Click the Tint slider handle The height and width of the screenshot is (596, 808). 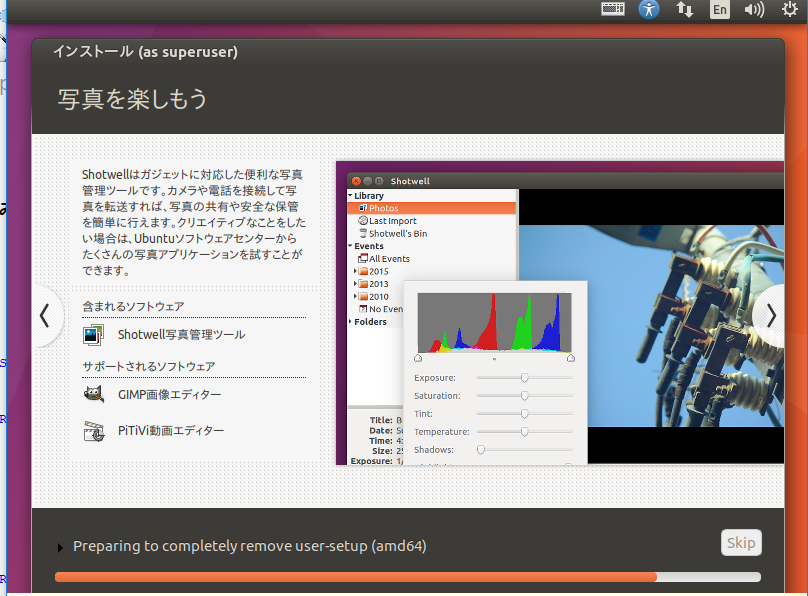[x=525, y=414]
